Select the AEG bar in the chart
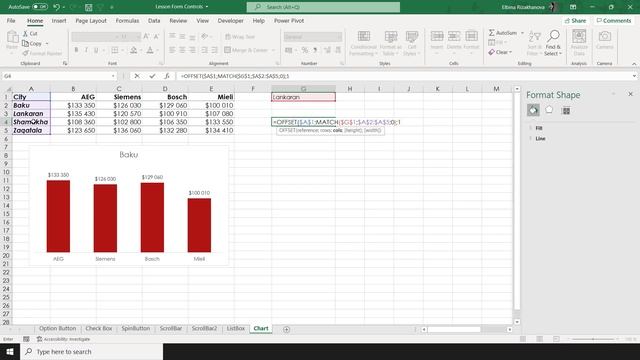640x360 pixels. coord(58,216)
